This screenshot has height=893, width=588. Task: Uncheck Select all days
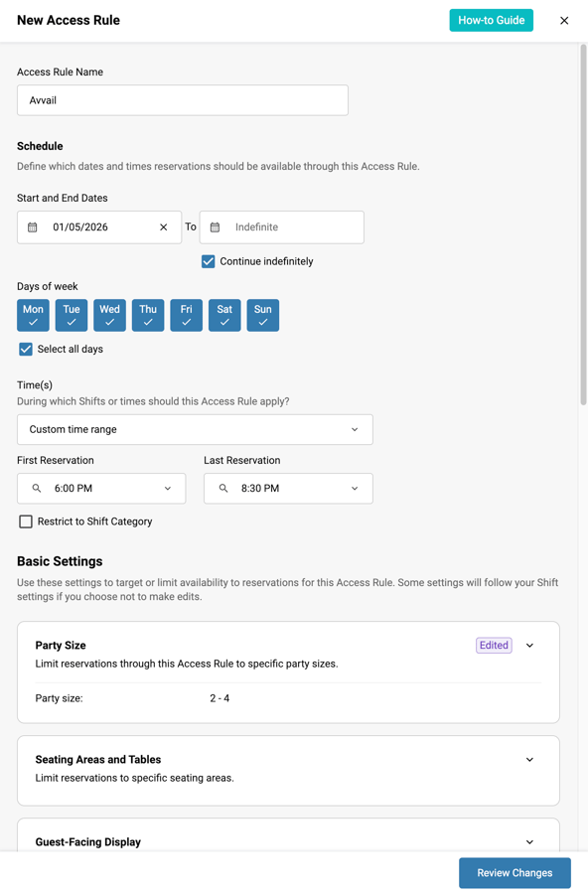[25, 349]
